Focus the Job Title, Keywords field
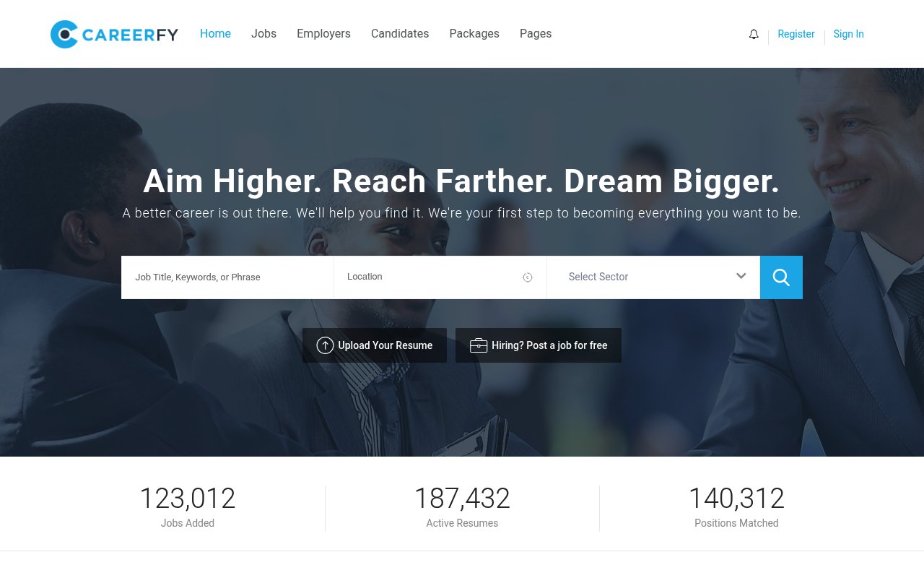This screenshot has width=924, height=578. (227, 277)
